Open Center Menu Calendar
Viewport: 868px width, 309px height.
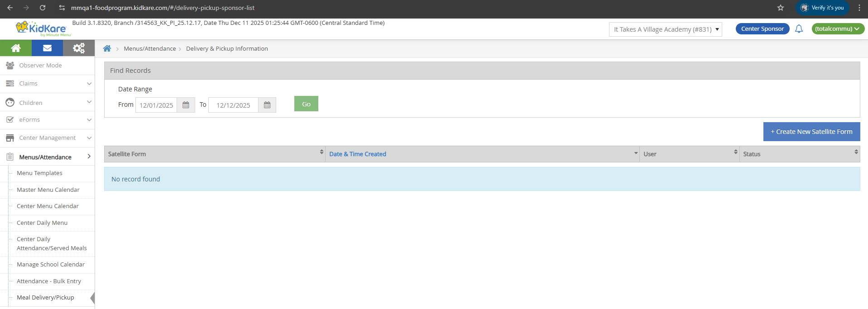tap(48, 206)
